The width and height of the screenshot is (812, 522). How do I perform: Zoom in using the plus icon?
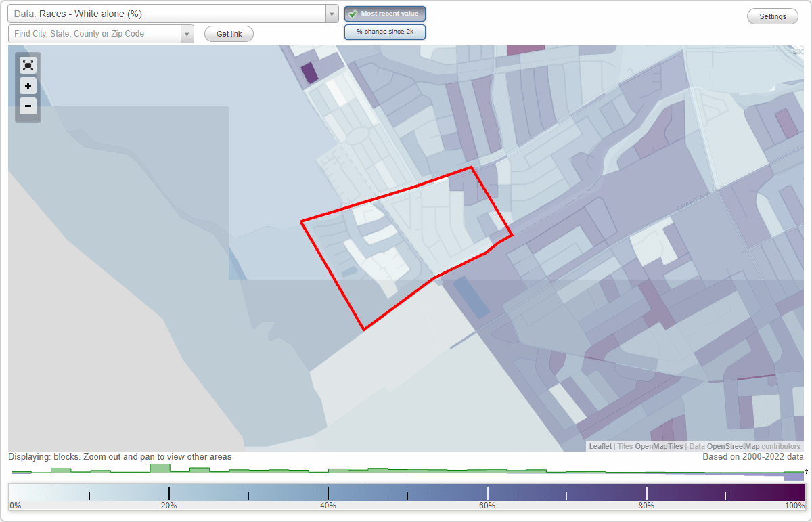pyautogui.click(x=28, y=86)
